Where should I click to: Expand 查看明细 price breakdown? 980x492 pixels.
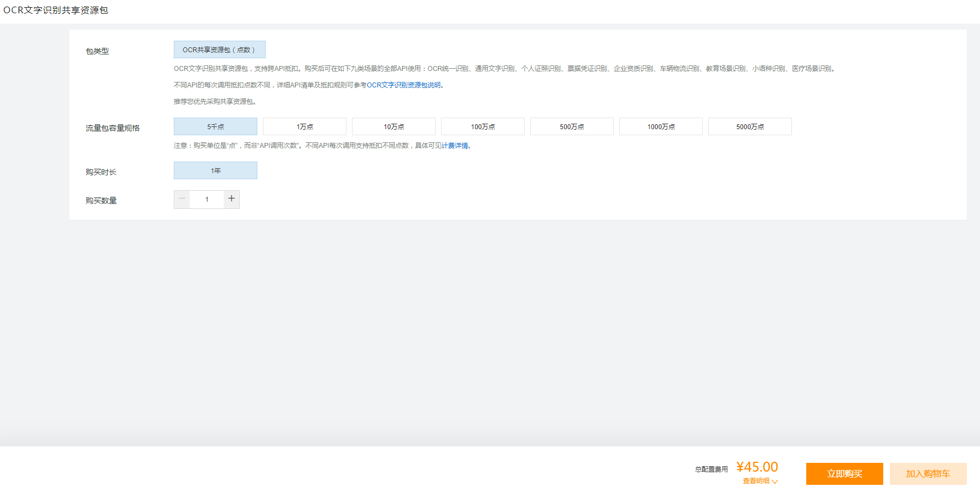(760, 481)
